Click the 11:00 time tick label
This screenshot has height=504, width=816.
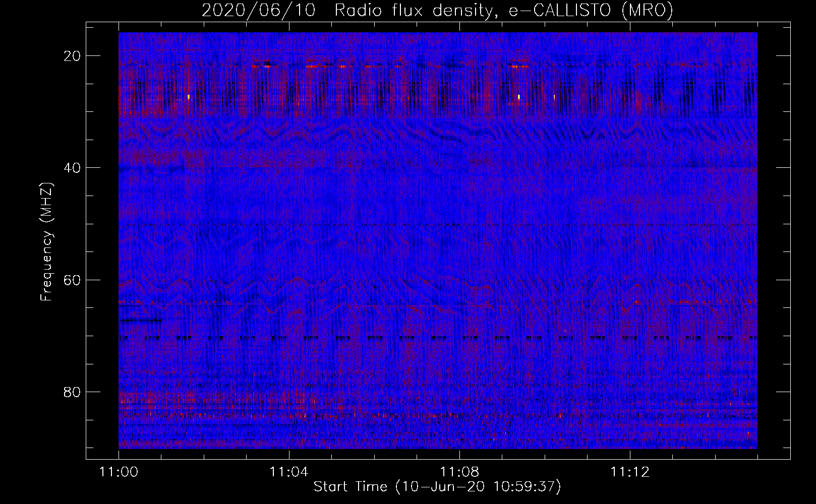point(119,472)
